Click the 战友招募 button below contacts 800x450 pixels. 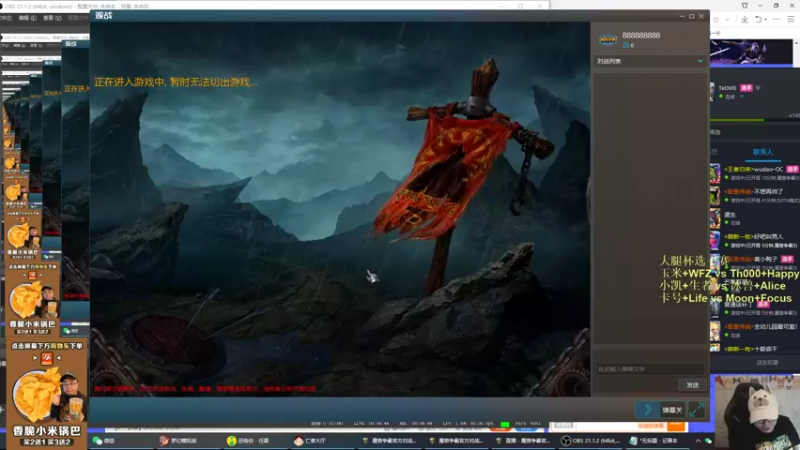click(767, 362)
